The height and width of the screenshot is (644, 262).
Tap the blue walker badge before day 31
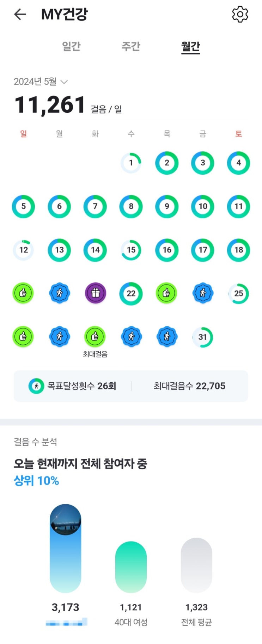[167, 337]
